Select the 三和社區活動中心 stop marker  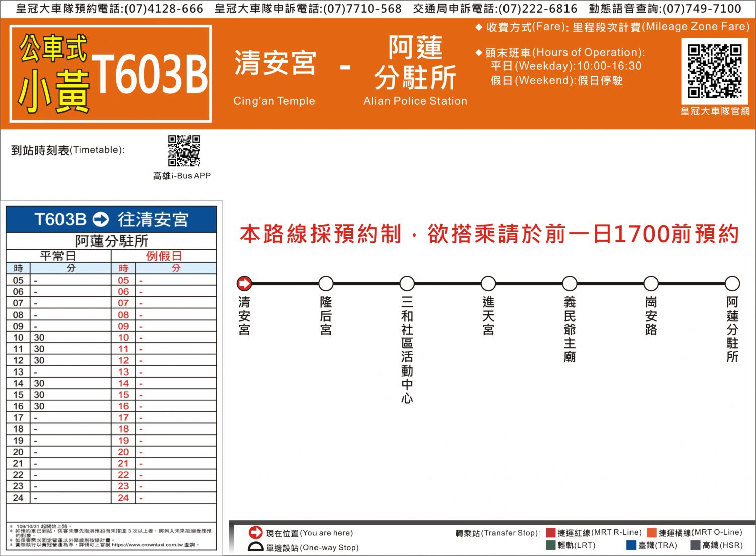[x=407, y=284]
